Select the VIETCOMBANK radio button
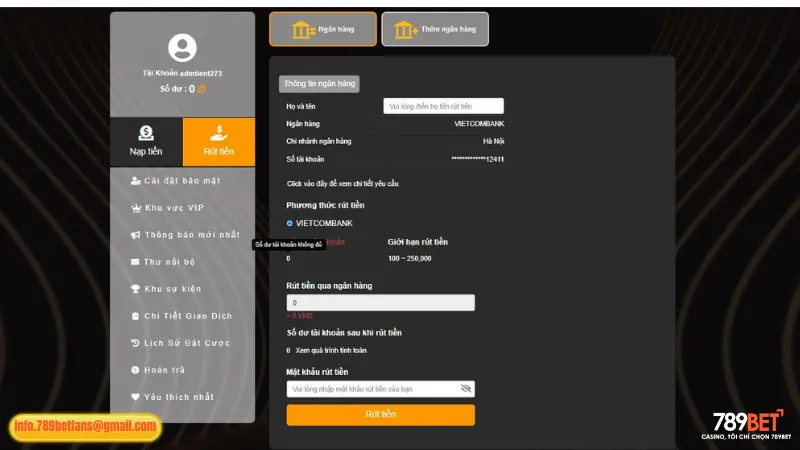This screenshot has width=800, height=450. [289, 223]
